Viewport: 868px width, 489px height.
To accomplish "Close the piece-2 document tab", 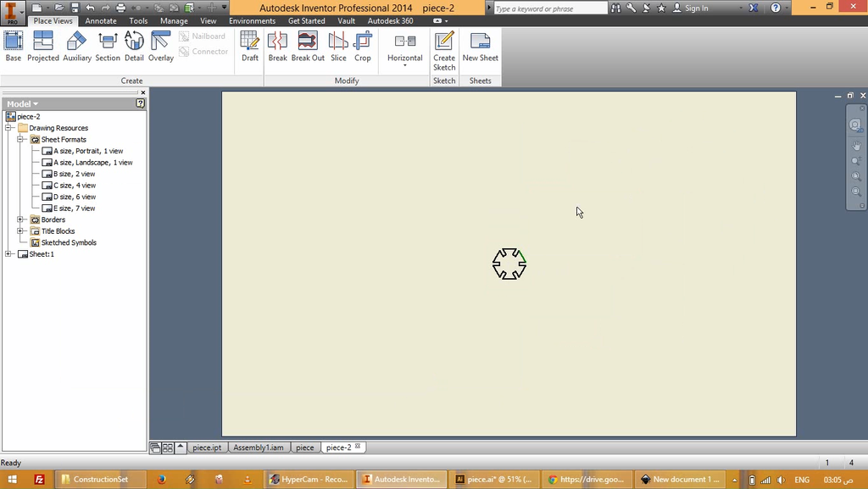I will point(358,447).
